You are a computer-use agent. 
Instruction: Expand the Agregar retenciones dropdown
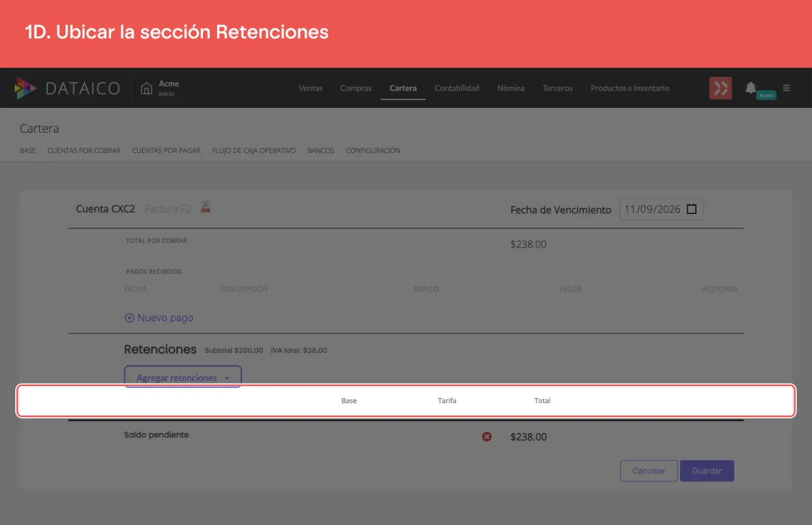point(183,377)
